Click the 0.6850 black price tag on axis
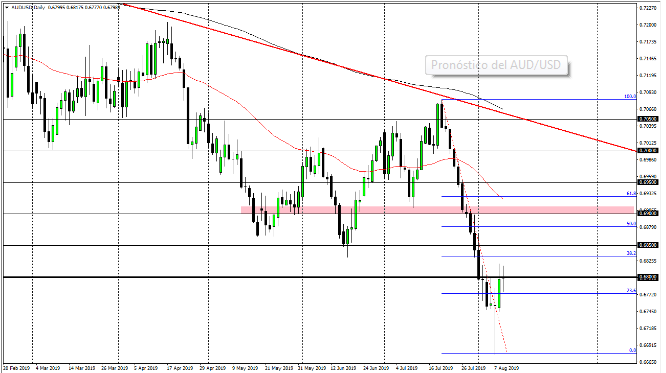 [648, 246]
